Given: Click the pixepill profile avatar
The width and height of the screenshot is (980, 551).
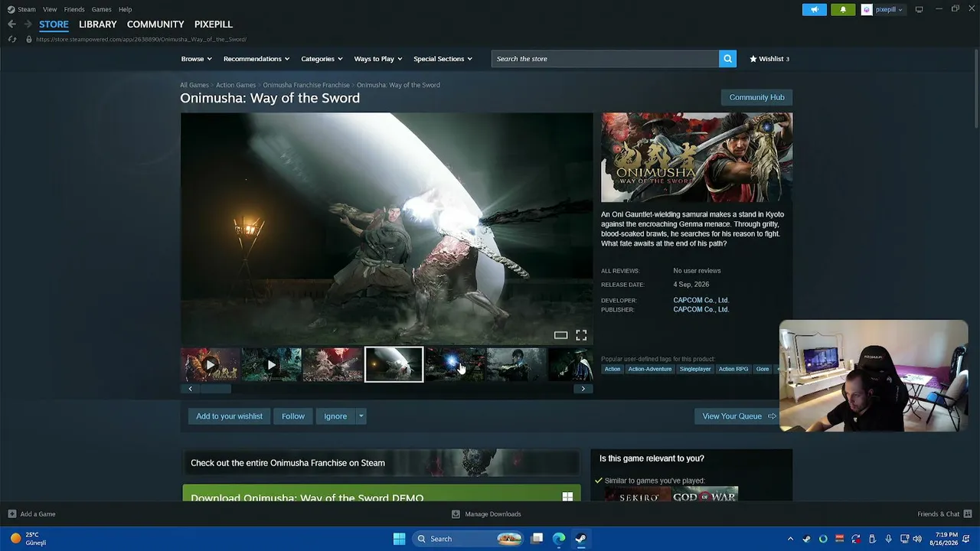Looking at the screenshot, I should (867, 9).
